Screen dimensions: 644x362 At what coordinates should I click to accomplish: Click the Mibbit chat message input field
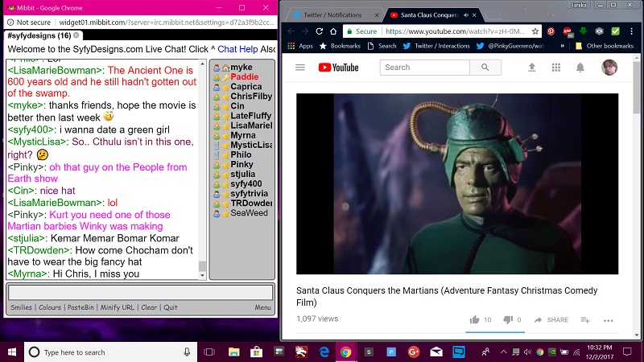click(140, 293)
